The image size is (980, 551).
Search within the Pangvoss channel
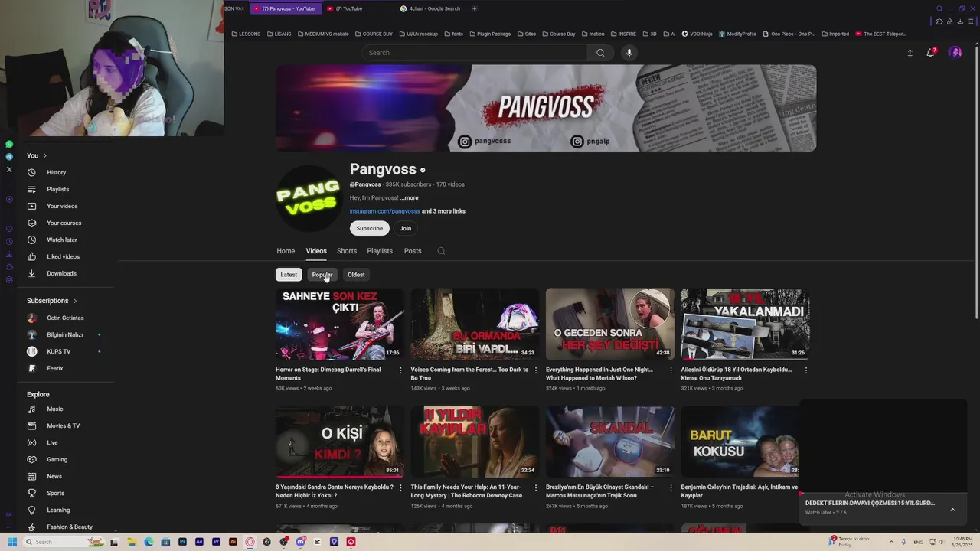click(x=441, y=251)
